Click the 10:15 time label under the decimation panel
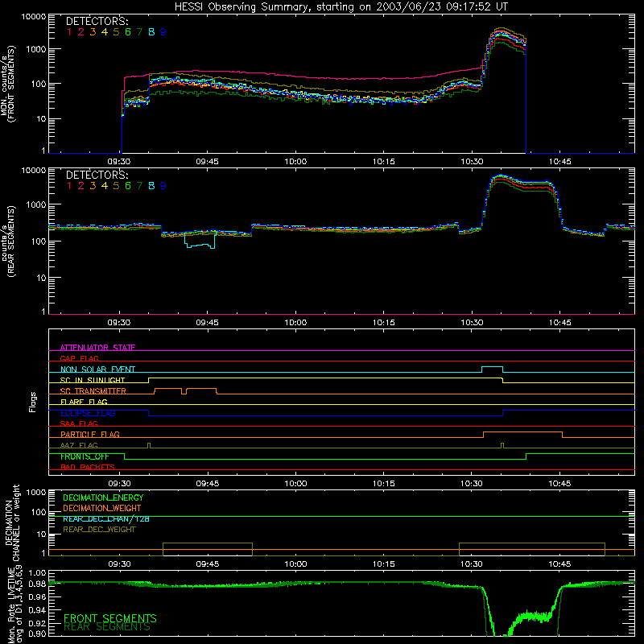This screenshot has height=644, width=644. [384, 564]
